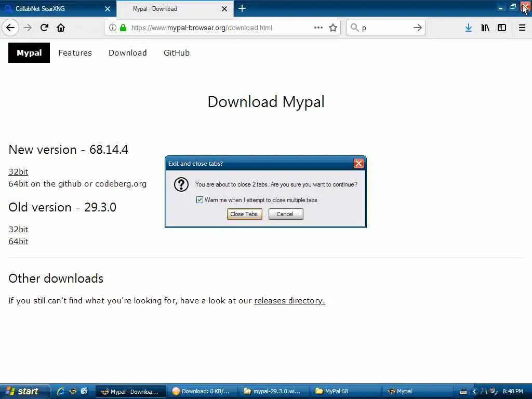This screenshot has width=532, height=399.
Task: Download 64bit of old version 29.3.0
Action: [18, 241]
